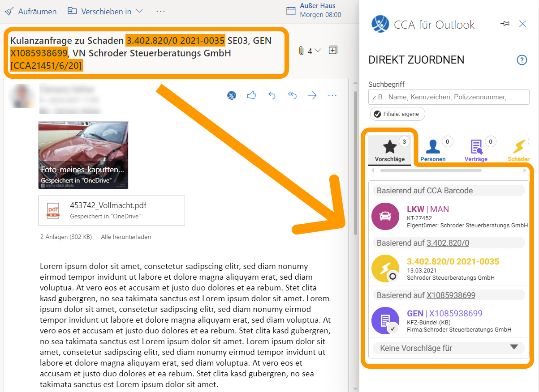
Task: Pin the CCA für Outlook pane
Action: pos(505,24)
